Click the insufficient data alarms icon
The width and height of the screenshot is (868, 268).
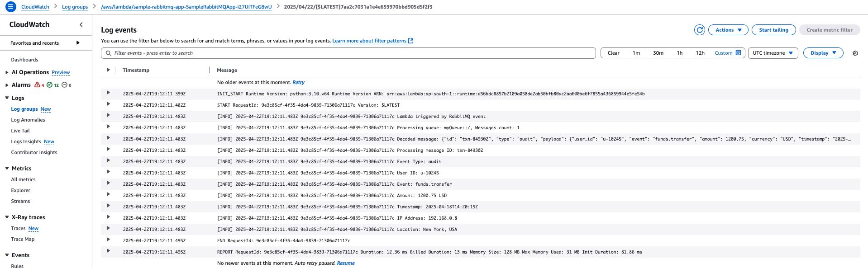(64, 85)
